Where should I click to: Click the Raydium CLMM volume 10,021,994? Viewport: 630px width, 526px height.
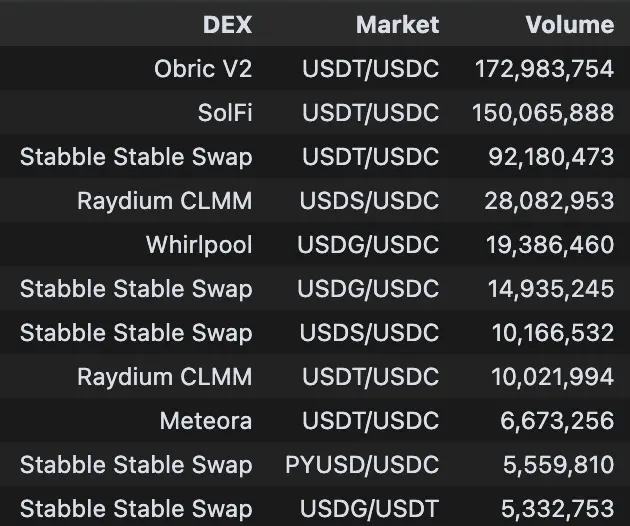pos(552,377)
